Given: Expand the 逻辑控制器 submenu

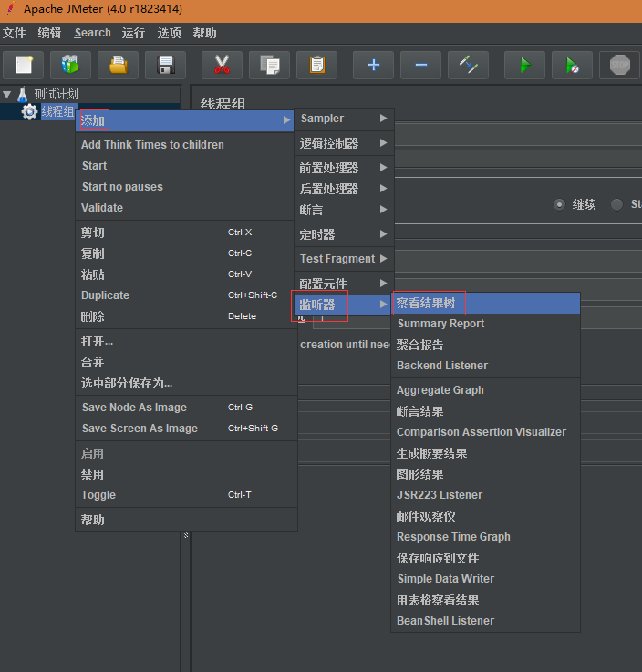Looking at the screenshot, I should point(344,143).
